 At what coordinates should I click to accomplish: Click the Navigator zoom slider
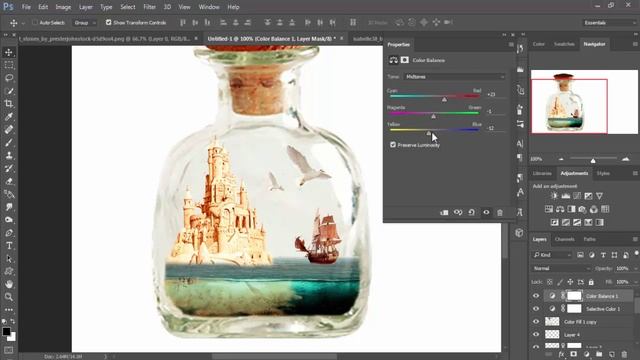593,160
